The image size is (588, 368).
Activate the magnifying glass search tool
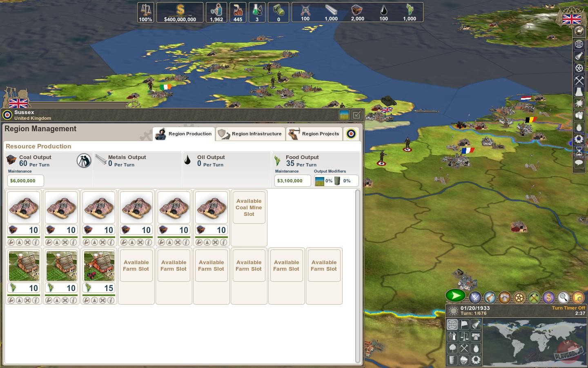563,297
